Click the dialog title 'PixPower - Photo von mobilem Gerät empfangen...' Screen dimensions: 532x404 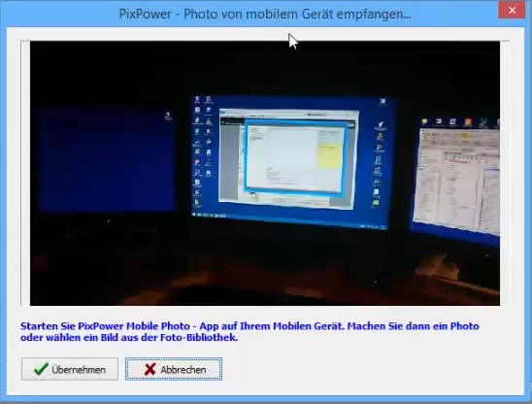265,14
